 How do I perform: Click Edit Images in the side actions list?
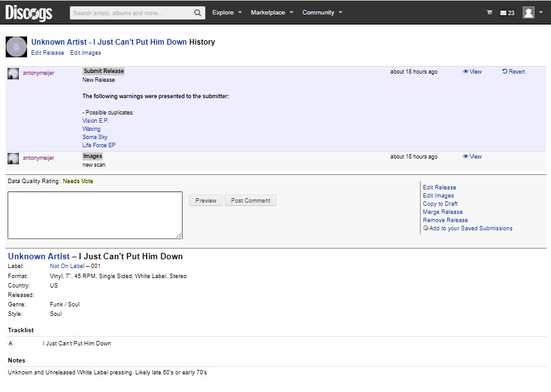click(x=438, y=195)
